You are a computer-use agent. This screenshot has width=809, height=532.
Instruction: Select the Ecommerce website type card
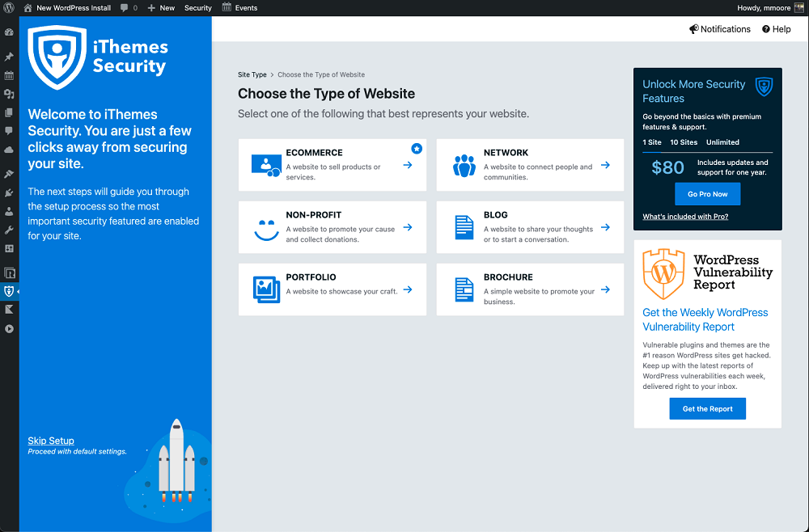332,165
